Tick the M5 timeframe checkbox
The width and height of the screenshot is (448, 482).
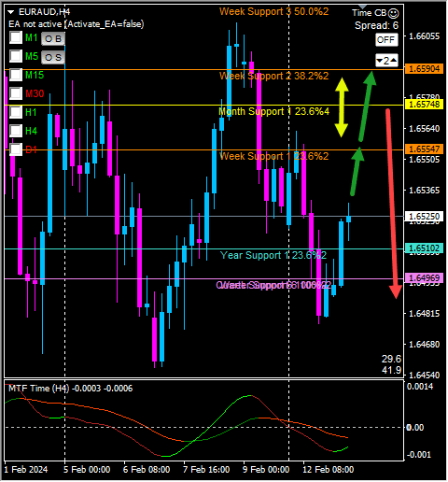pos(16,56)
